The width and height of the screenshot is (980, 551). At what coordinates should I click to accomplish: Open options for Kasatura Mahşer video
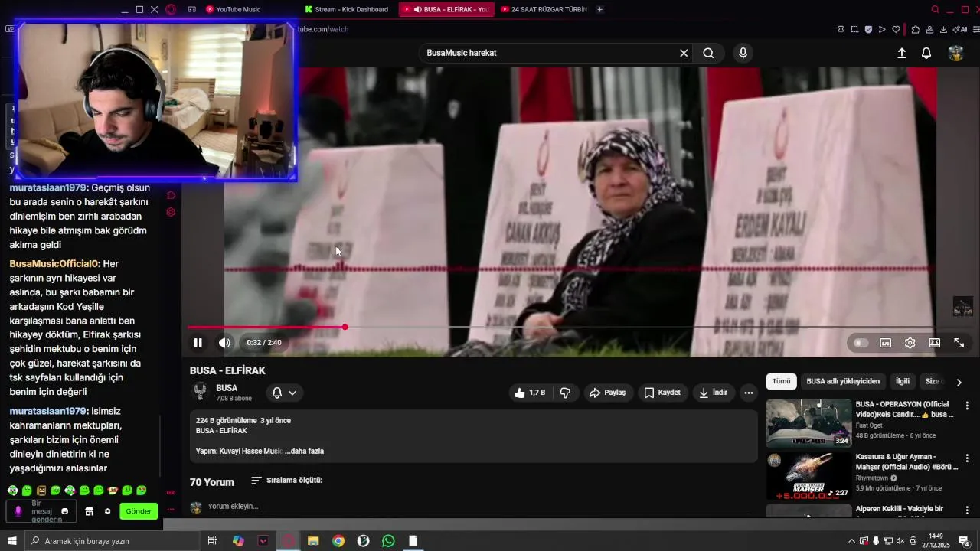coord(967,458)
